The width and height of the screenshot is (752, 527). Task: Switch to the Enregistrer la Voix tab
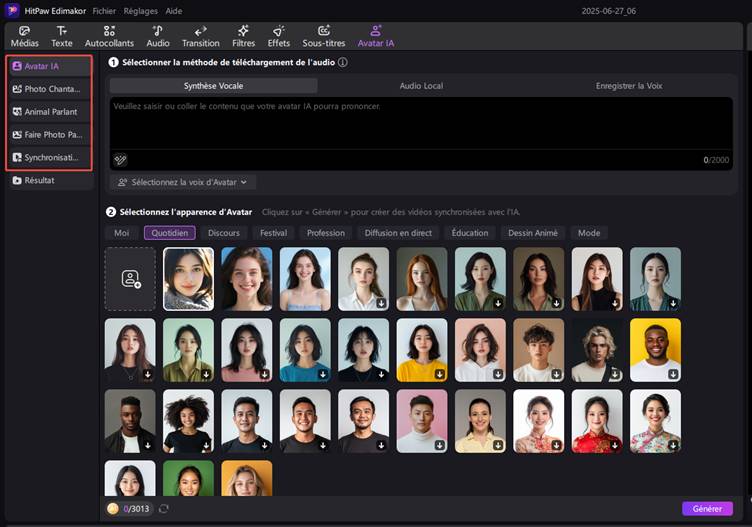[x=629, y=86]
